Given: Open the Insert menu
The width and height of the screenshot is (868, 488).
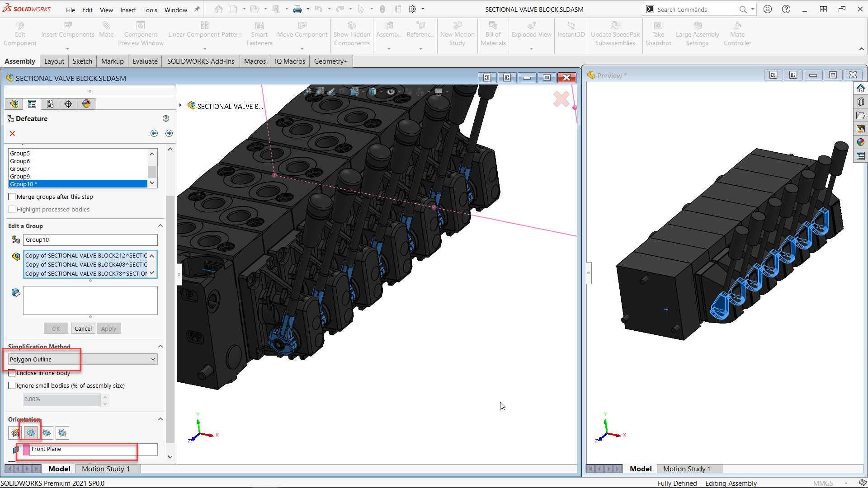Looking at the screenshot, I should 128,10.
